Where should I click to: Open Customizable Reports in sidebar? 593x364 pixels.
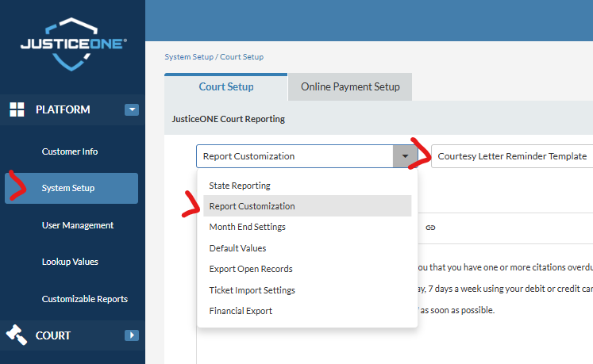tap(85, 299)
